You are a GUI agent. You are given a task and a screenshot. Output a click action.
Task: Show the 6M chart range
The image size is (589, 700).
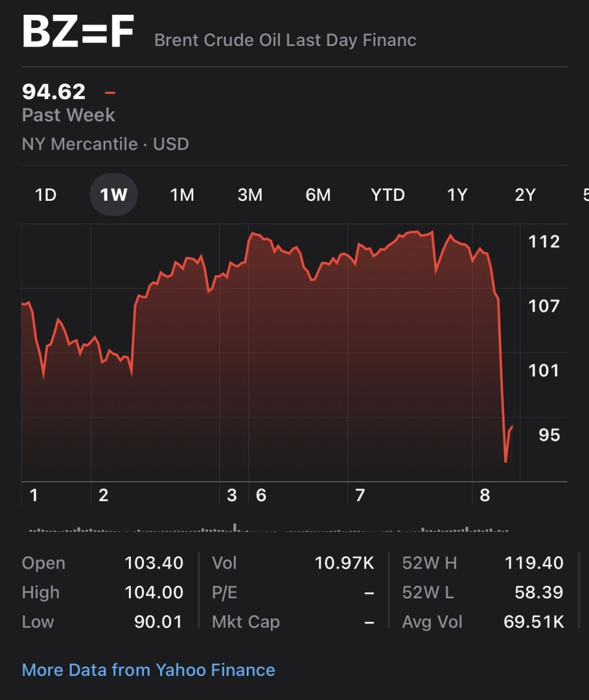click(318, 195)
